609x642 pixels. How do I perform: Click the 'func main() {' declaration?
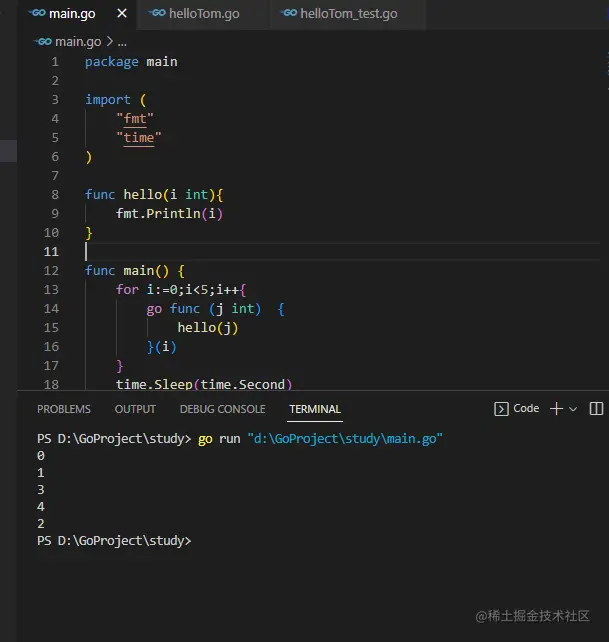pos(135,271)
